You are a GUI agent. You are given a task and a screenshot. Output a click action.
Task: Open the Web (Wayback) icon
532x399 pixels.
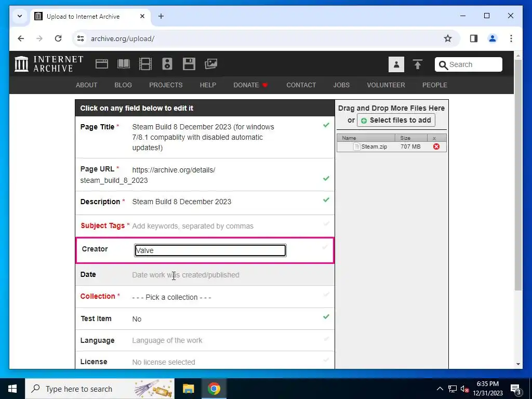coord(102,64)
